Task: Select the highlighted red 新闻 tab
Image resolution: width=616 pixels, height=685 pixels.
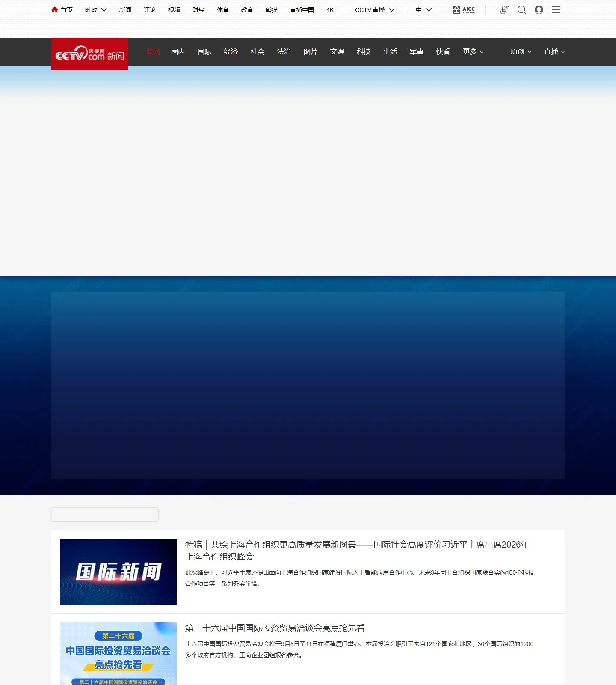Action: [x=153, y=52]
